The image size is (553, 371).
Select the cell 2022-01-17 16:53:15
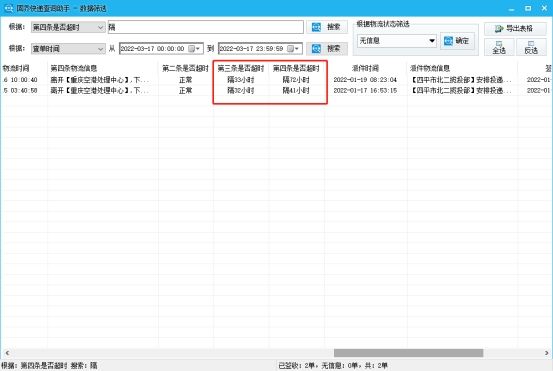[365, 91]
